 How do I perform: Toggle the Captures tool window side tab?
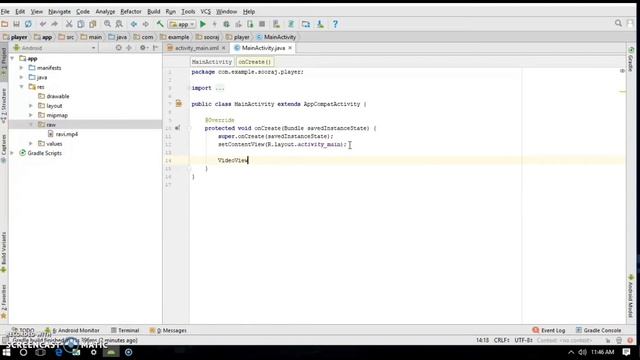coord(4,149)
